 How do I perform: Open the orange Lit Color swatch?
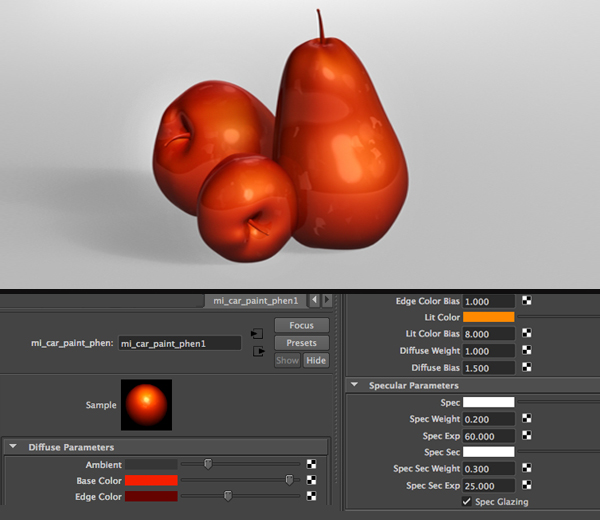(x=489, y=317)
